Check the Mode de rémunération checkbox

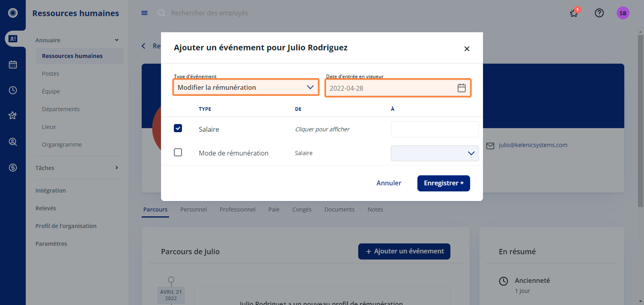[178, 152]
